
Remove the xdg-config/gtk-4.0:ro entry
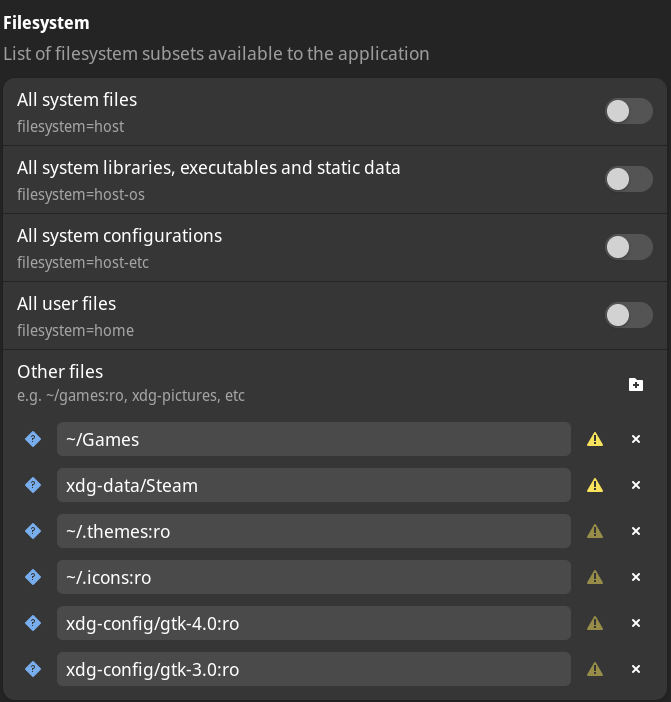(636, 623)
